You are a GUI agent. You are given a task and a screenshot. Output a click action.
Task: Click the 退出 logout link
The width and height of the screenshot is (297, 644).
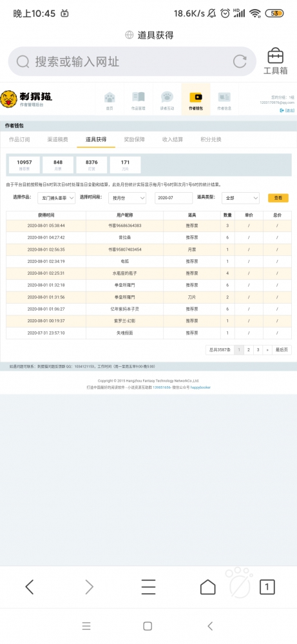[287, 110]
